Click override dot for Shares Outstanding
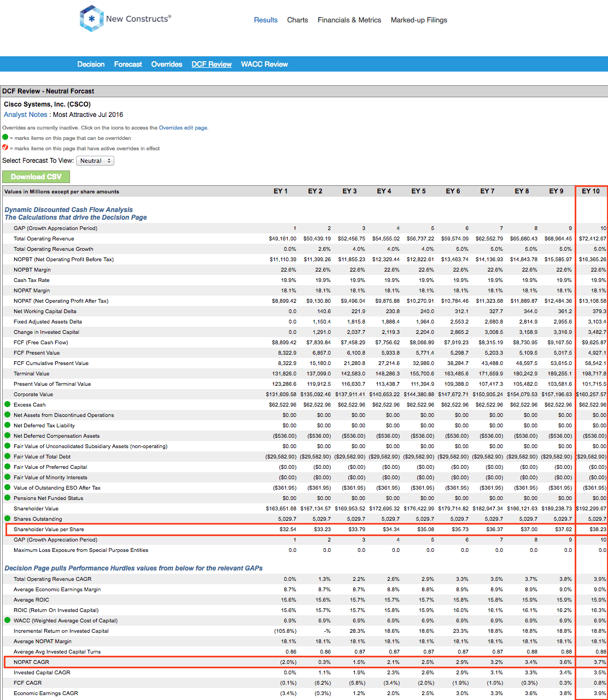 point(7,519)
